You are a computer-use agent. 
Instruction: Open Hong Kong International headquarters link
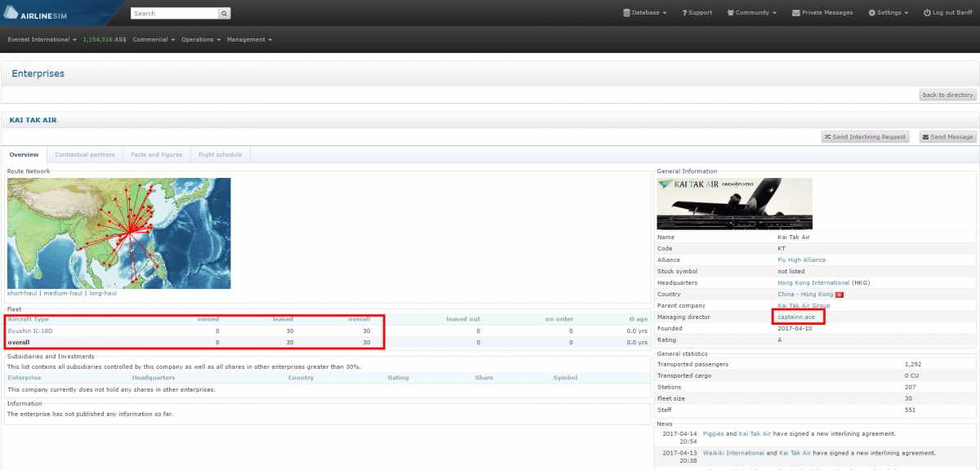pyautogui.click(x=813, y=282)
